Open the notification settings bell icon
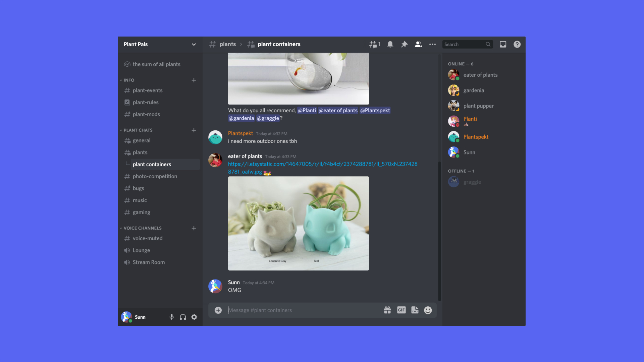 click(390, 44)
